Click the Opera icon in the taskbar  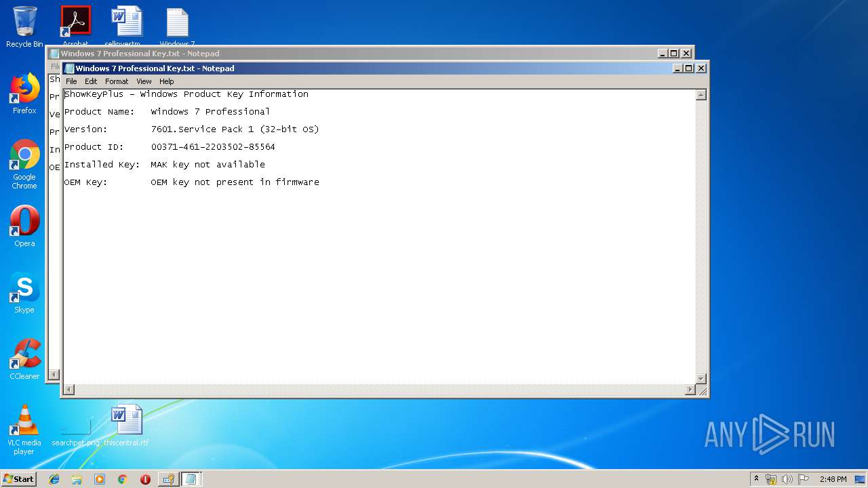[145, 479]
